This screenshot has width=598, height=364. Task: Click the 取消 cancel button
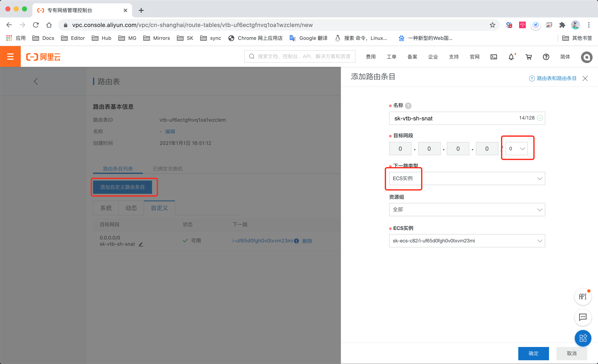click(x=572, y=353)
